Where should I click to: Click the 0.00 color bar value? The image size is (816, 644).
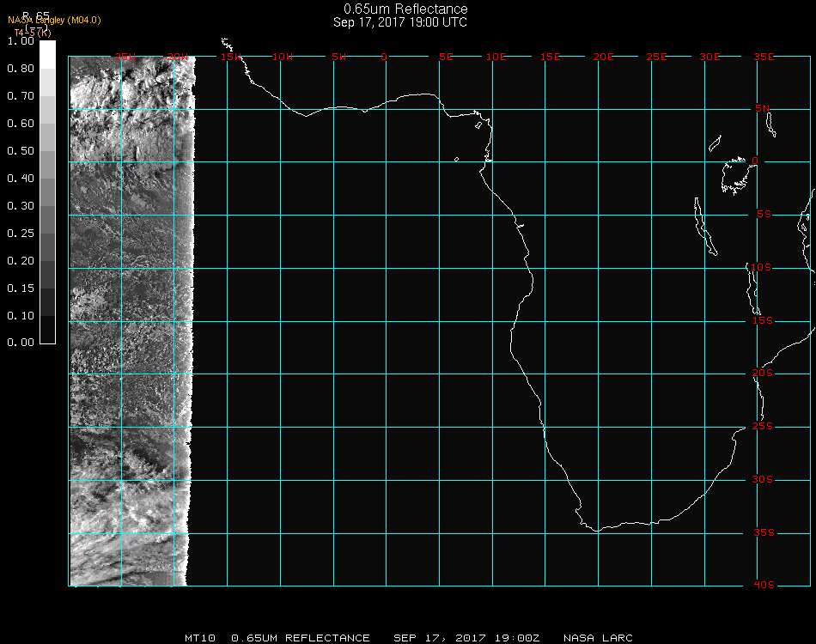pos(21,343)
